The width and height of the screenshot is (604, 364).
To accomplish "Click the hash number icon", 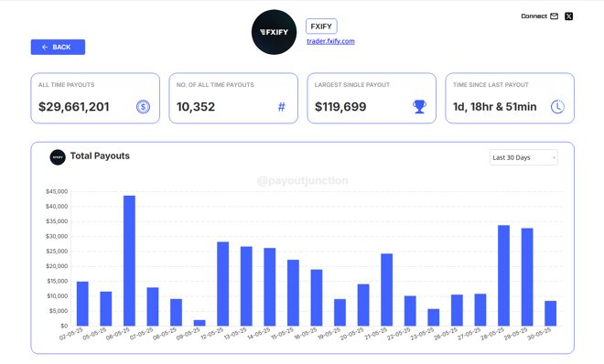I will pyautogui.click(x=282, y=107).
